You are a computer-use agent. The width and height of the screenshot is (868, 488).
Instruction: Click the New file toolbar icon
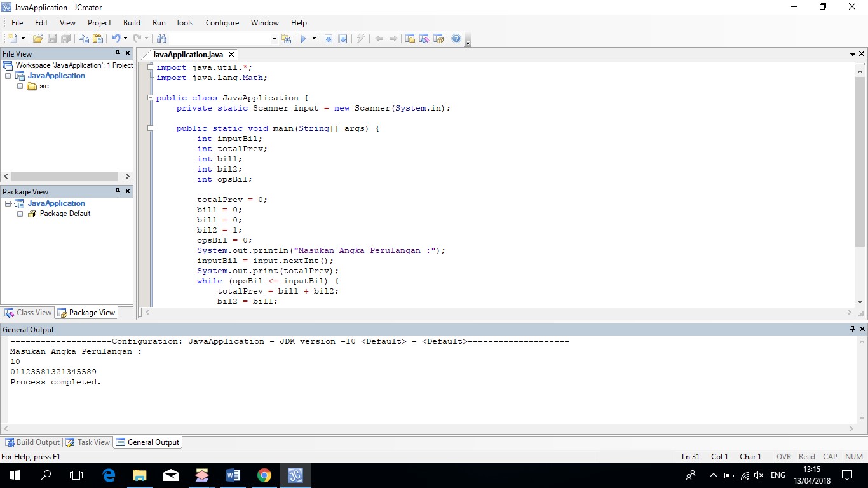(13, 39)
